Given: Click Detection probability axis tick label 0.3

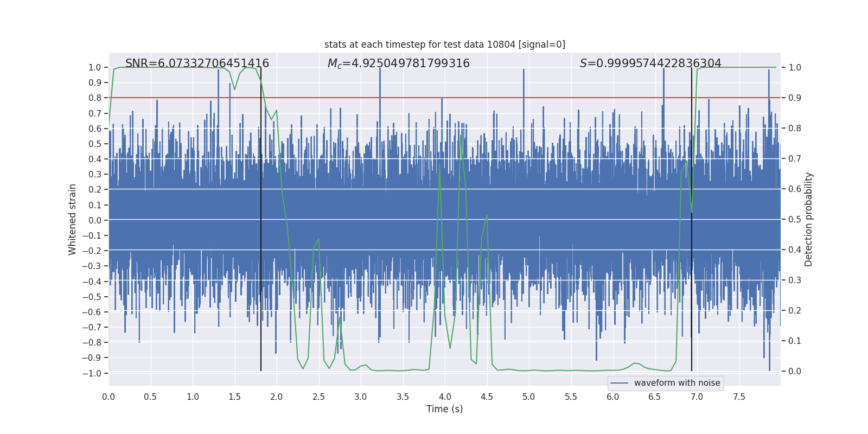Looking at the screenshot, I should click(795, 280).
